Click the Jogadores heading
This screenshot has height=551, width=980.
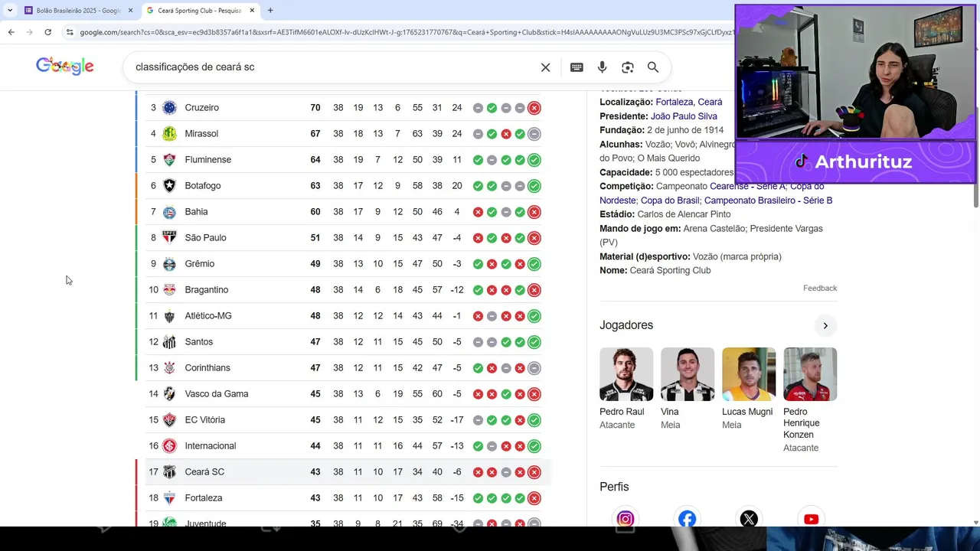[x=626, y=325]
